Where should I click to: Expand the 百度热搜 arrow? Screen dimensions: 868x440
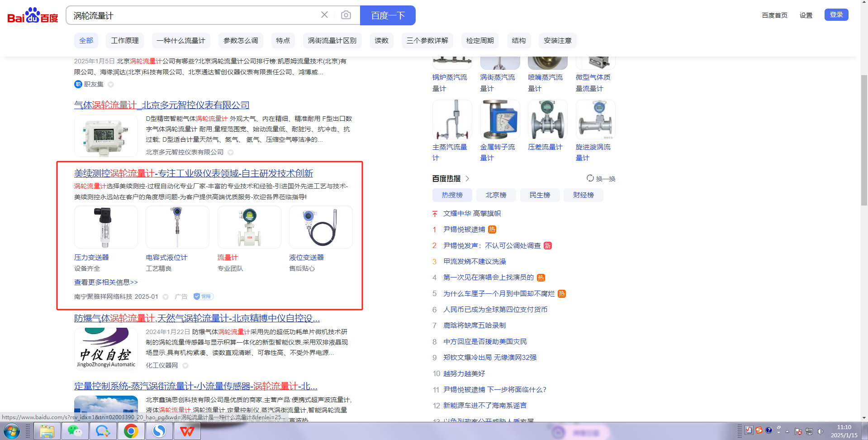pos(467,178)
